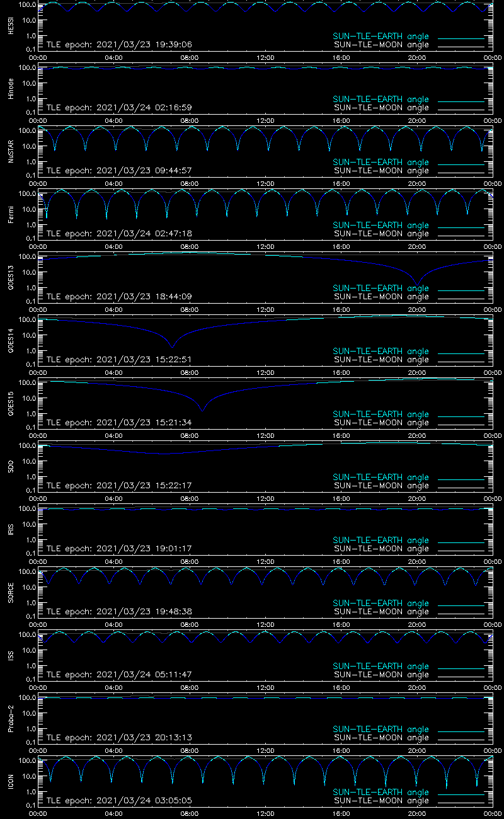Image resolution: width=504 pixels, height=819 pixels.
Task: Click the SORCE panel axis label
Action: pos(11,593)
